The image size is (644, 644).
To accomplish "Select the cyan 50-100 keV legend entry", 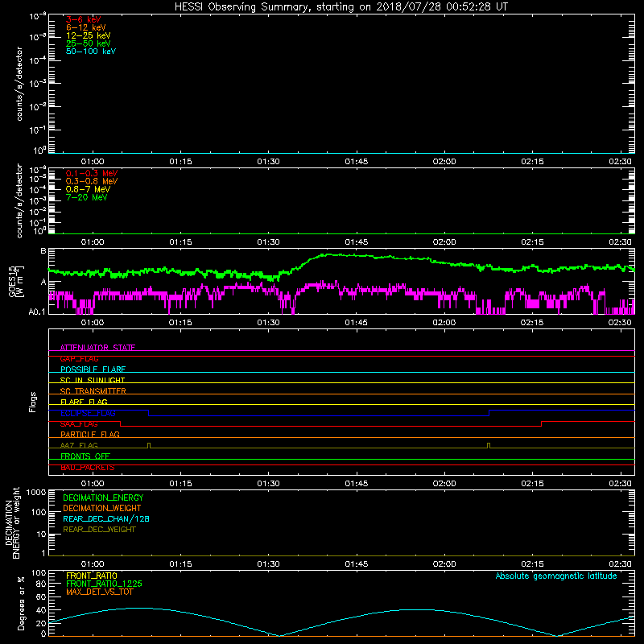I will [x=91, y=52].
